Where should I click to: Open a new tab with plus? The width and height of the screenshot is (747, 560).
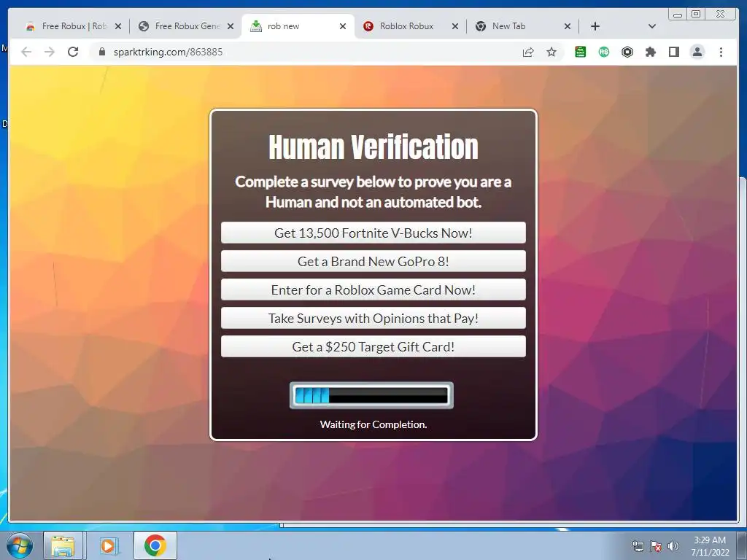click(595, 26)
